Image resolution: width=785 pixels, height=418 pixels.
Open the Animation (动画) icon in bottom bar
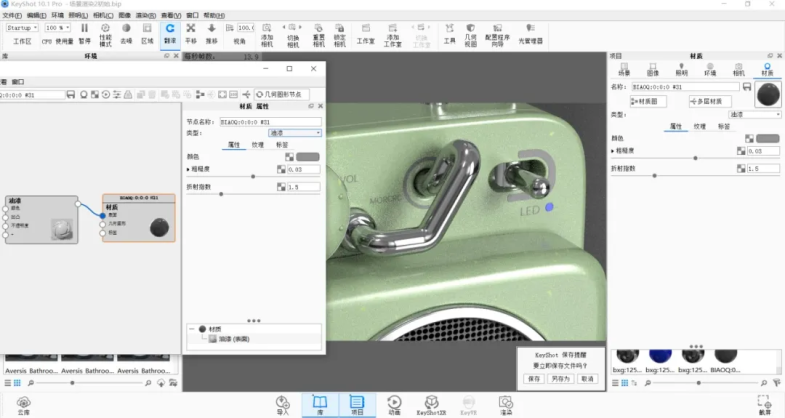[393, 402]
